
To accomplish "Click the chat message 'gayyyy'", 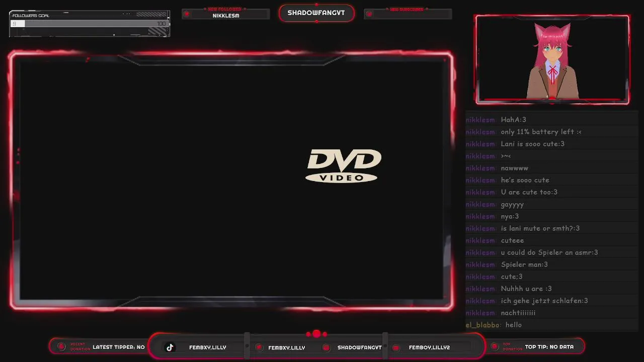I will (x=512, y=204).
